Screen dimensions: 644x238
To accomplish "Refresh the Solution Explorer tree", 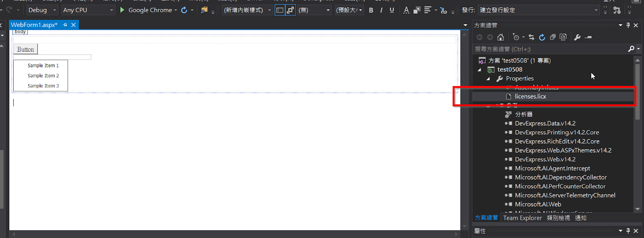I will click(x=542, y=37).
